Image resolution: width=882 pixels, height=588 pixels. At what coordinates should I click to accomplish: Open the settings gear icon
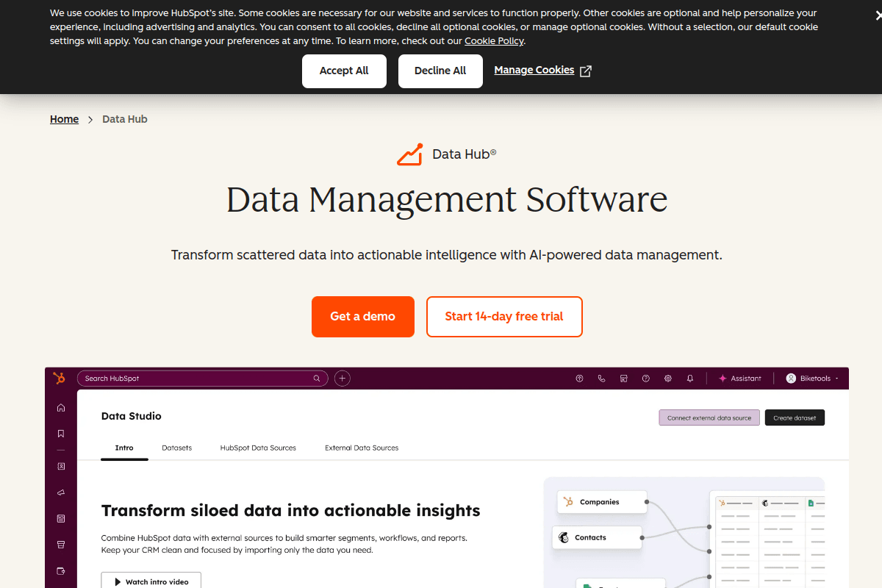[x=668, y=379]
